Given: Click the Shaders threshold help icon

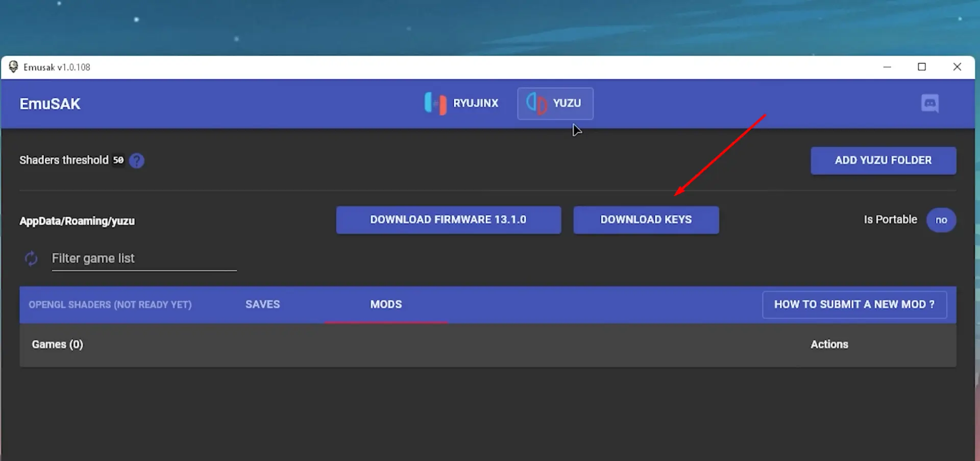Looking at the screenshot, I should tap(137, 161).
